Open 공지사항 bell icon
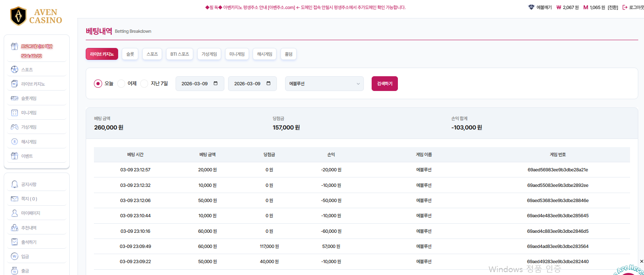The width and height of the screenshot is (644, 275). point(14,184)
